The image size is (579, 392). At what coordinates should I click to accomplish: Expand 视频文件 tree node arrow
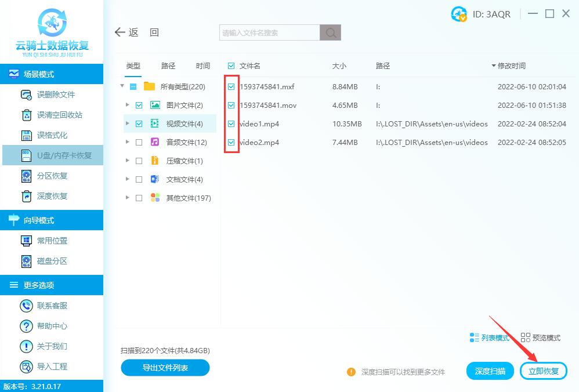point(128,124)
